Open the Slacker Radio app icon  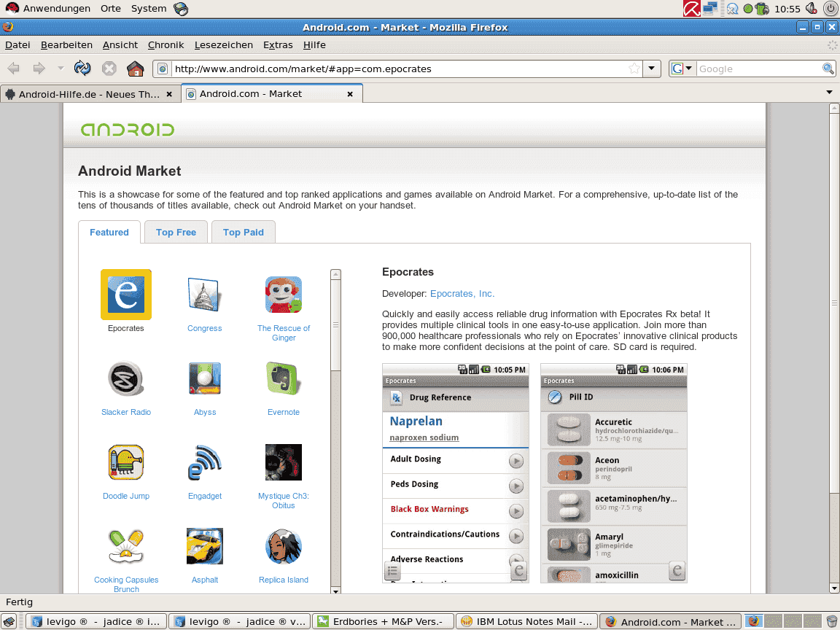[126, 378]
